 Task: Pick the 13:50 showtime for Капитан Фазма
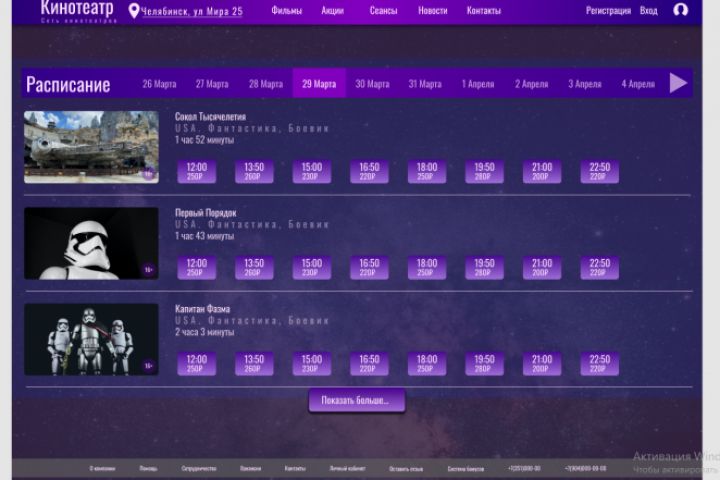254,363
